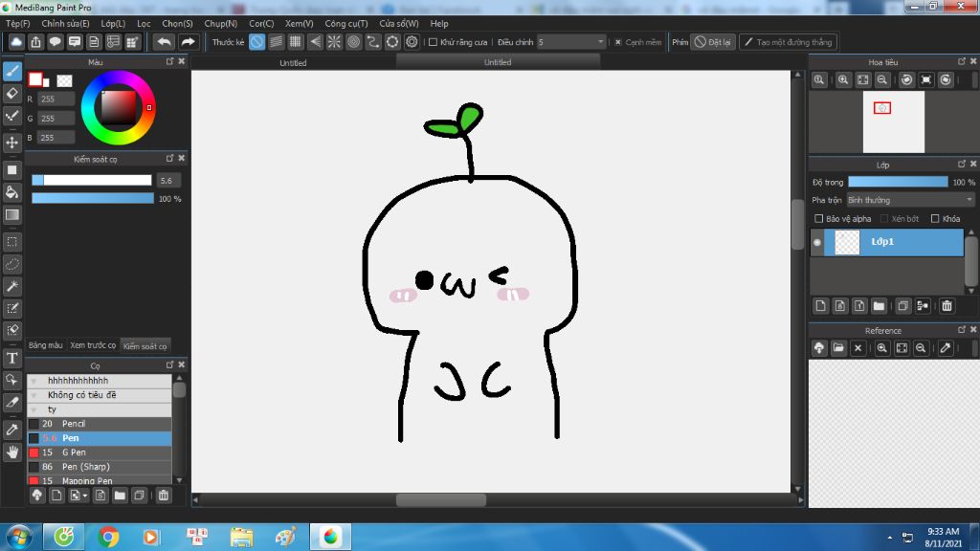The height and width of the screenshot is (551, 980).
Task: Open the Pha trộn blend mode dropdown
Action: click(x=911, y=200)
